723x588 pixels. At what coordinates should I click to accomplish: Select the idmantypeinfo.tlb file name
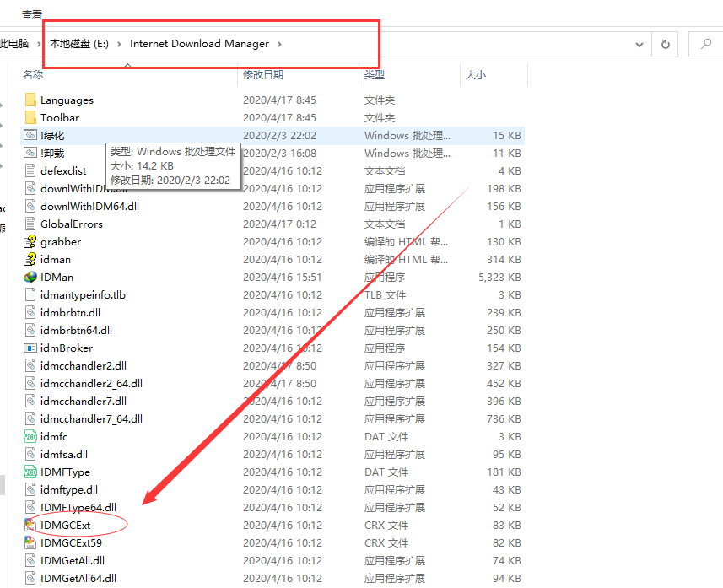83,294
